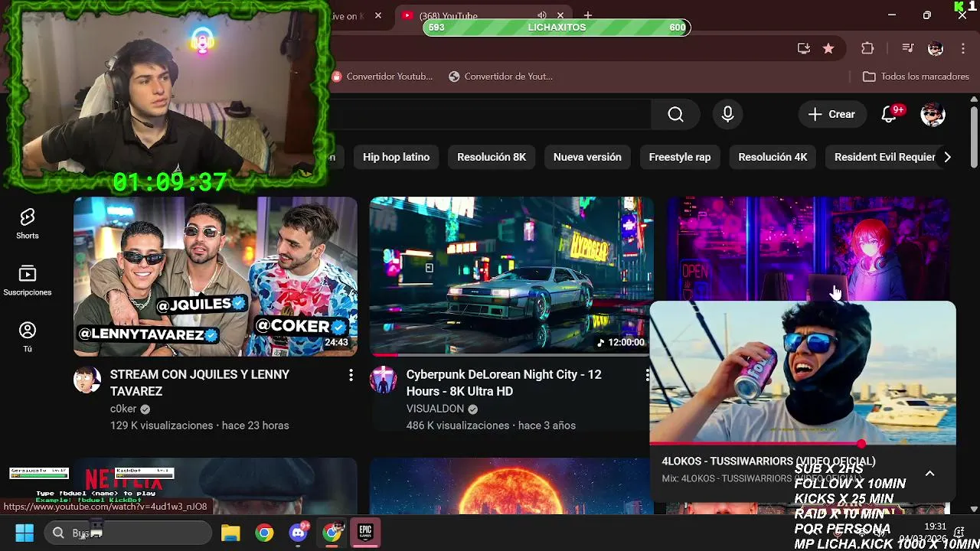Open Windows Start menu
This screenshot has width=980, height=551.
(24, 533)
